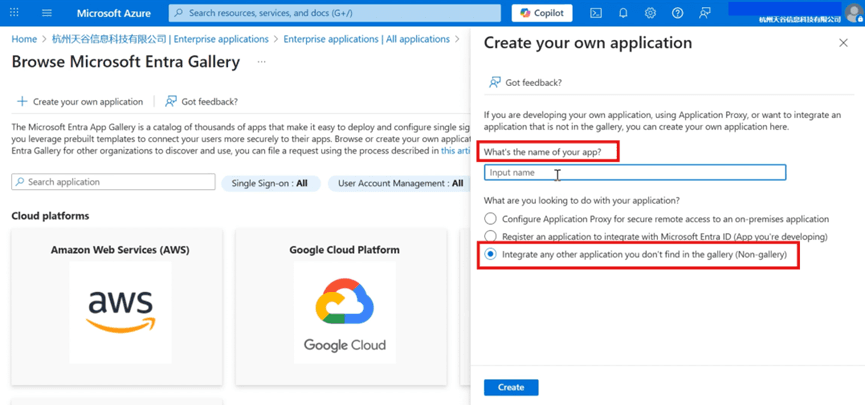Image resolution: width=865 pixels, height=405 pixels.
Task: Click Got feedback? in the side panel
Action: click(525, 83)
